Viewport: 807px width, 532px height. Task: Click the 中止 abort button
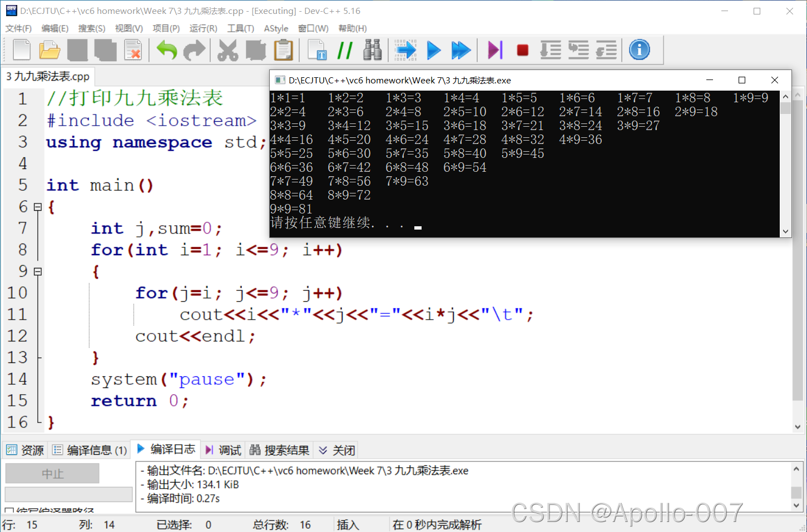[52, 474]
